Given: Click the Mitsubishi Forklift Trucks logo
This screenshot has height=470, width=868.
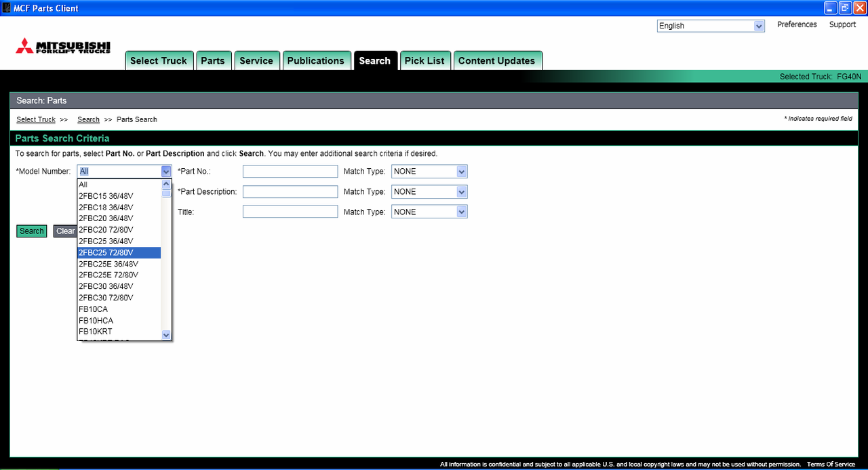Looking at the screenshot, I should point(63,46).
